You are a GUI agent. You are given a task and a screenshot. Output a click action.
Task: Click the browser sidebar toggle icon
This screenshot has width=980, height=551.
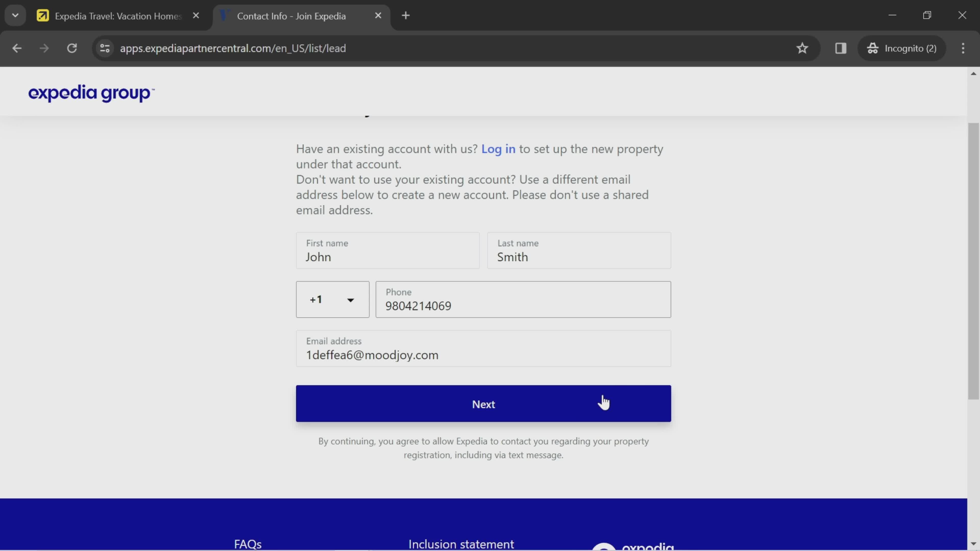coord(841,48)
